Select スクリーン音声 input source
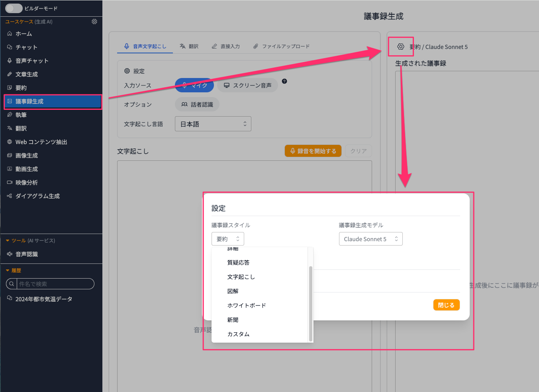The height and width of the screenshot is (392, 539). (x=247, y=85)
